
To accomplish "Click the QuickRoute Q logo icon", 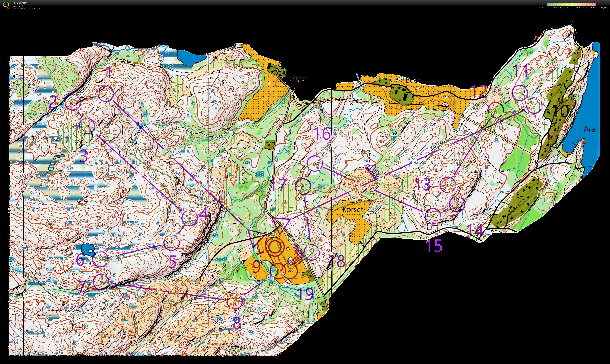I will [6, 5].
